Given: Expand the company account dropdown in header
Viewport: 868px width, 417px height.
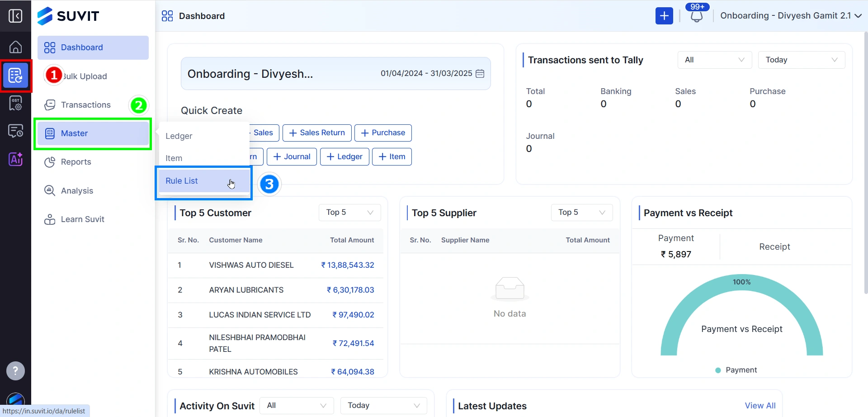Looking at the screenshot, I should (x=791, y=16).
